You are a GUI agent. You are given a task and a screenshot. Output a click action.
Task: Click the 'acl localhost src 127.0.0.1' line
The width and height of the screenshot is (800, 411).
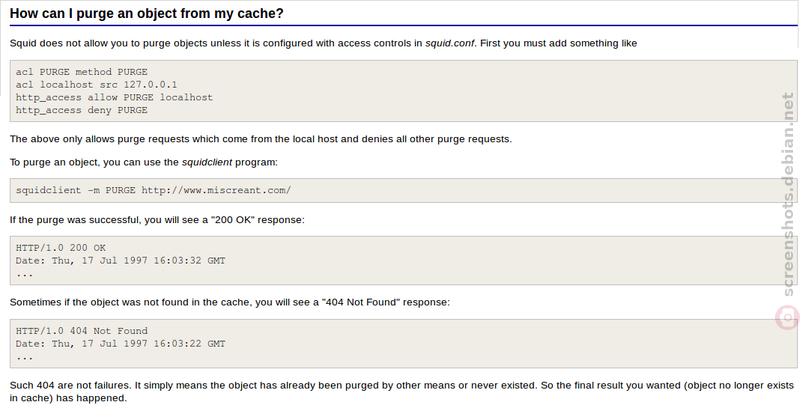(96, 85)
